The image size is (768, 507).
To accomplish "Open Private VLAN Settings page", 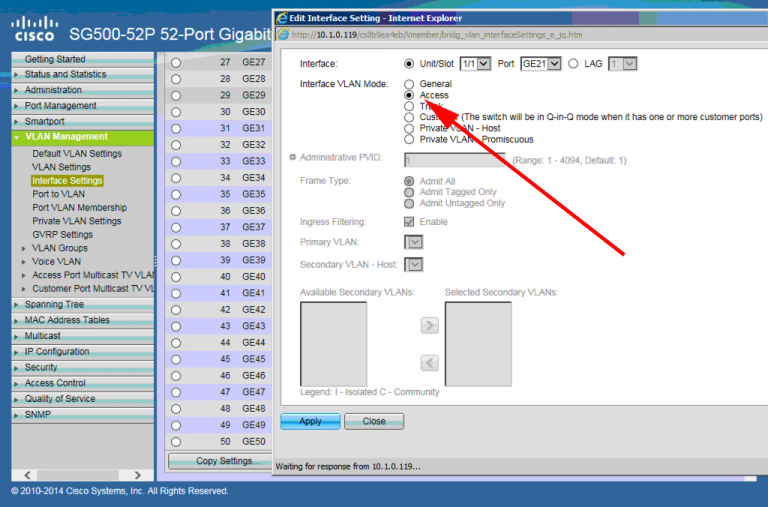I will point(76,221).
